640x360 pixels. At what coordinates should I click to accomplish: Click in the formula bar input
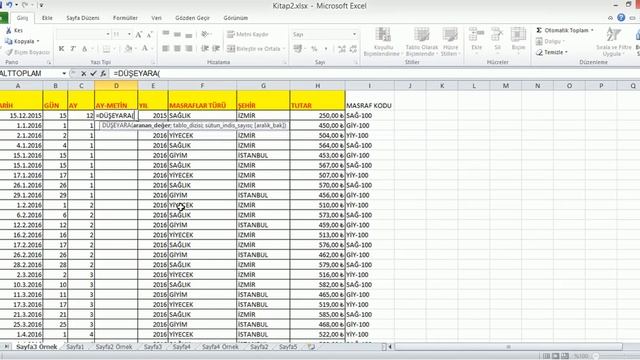click(373, 73)
